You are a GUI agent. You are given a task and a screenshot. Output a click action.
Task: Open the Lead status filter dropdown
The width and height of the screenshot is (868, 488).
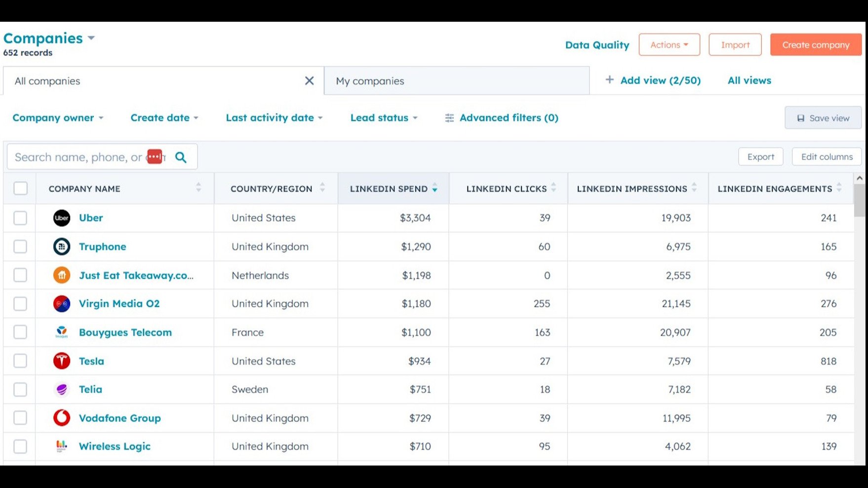384,118
